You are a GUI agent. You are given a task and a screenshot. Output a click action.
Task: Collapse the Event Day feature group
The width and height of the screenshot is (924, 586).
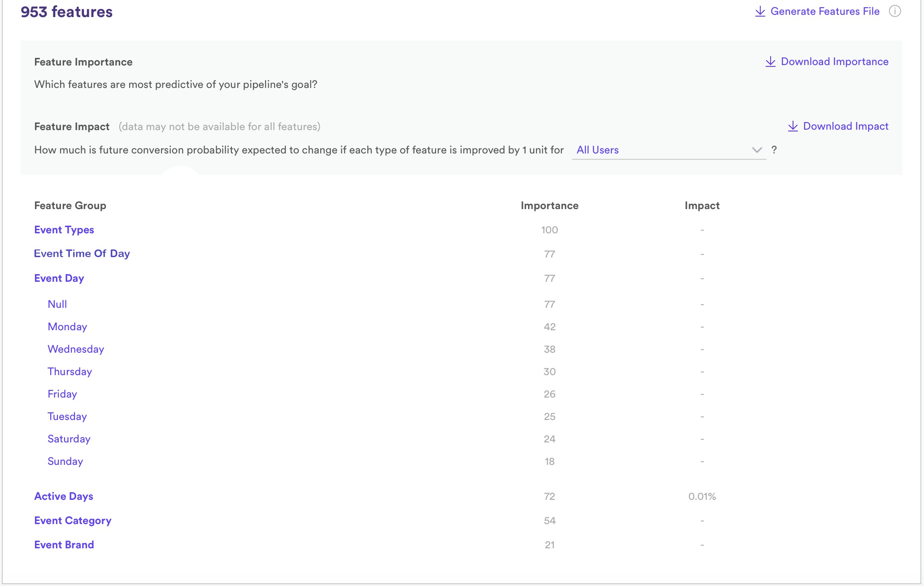click(59, 278)
